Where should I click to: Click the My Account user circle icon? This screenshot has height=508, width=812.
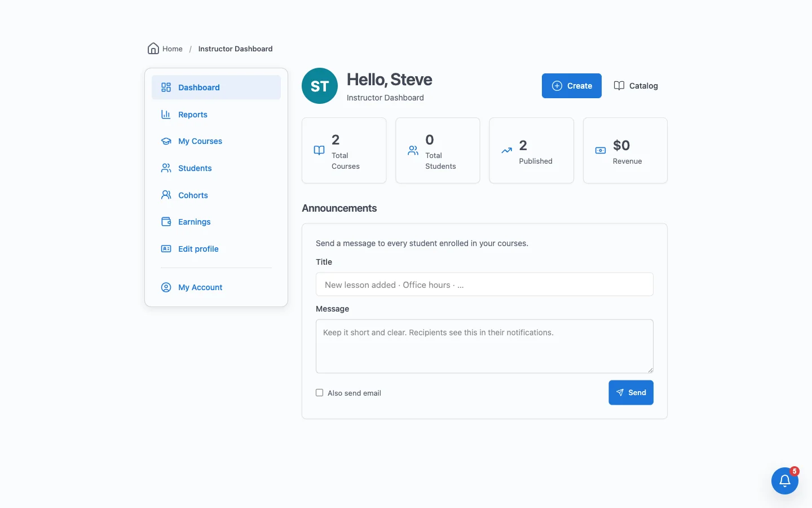point(166,287)
